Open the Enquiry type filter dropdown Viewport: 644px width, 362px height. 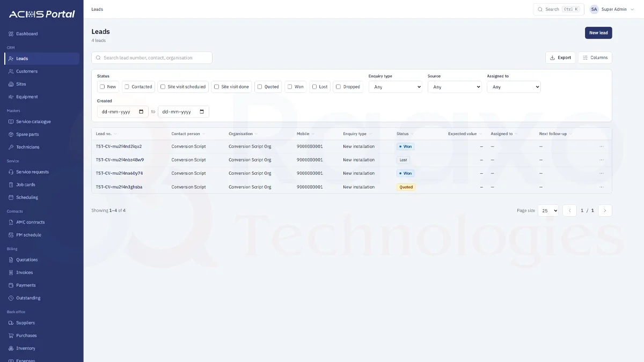(x=396, y=87)
